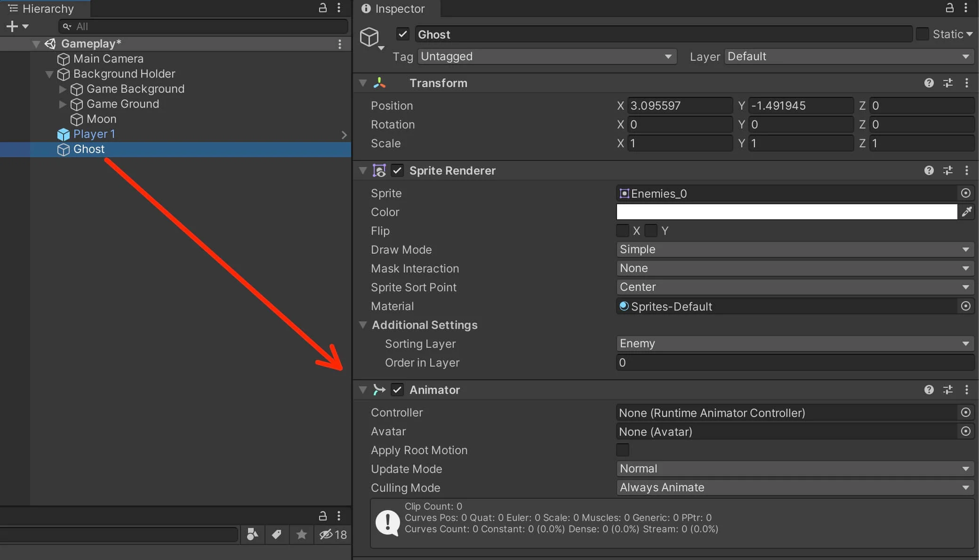Open the Sprite Sort Point dropdown
This screenshot has height=560, width=979.
pyautogui.click(x=795, y=287)
